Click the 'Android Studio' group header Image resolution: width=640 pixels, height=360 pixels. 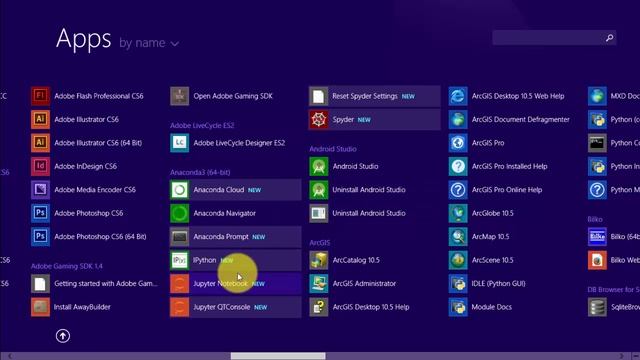coord(333,149)
